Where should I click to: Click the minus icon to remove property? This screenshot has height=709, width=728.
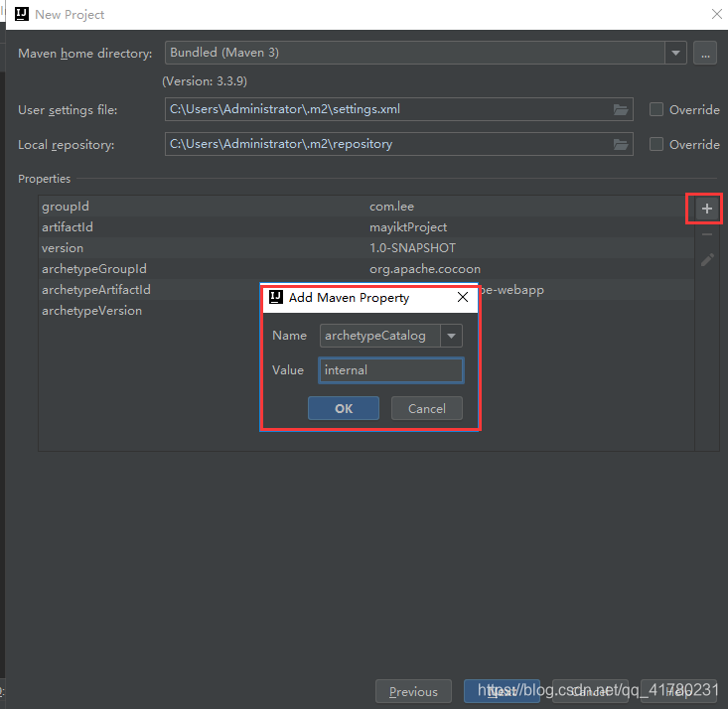pos(706,234)
